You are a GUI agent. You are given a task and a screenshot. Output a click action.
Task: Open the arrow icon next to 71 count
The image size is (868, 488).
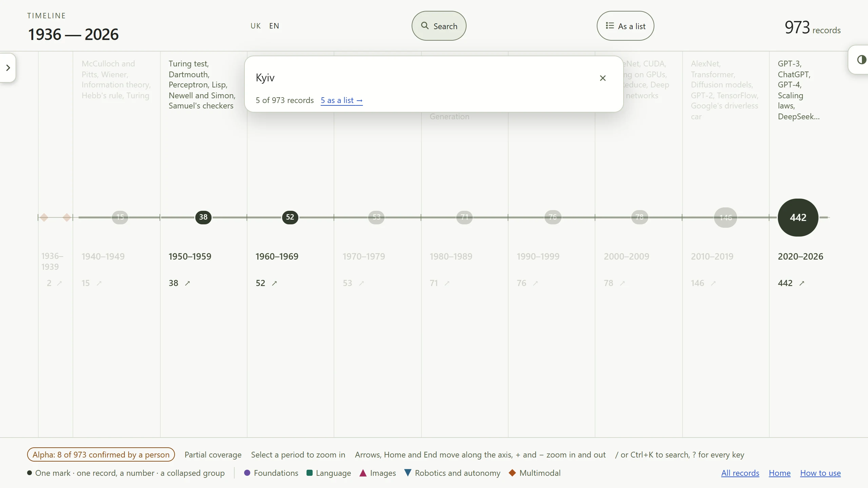pos(447,283)
